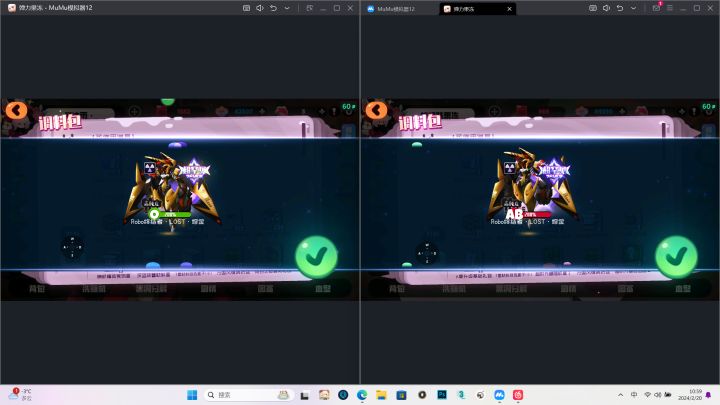Image resolution: width=720 pixels, height=405 pixels.
Task: Open Microsoft Edge from taskbar
Action: pyautogui.click(x=362, y=395)
